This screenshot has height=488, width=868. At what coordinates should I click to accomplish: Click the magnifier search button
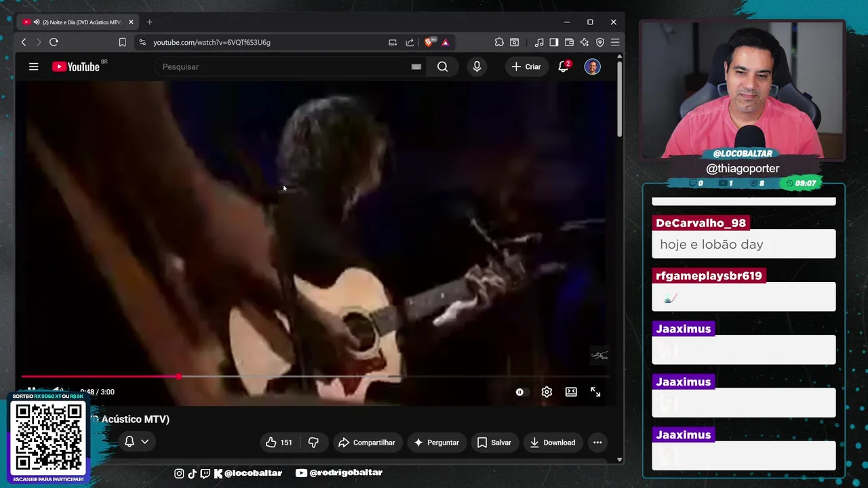(443, 66)
